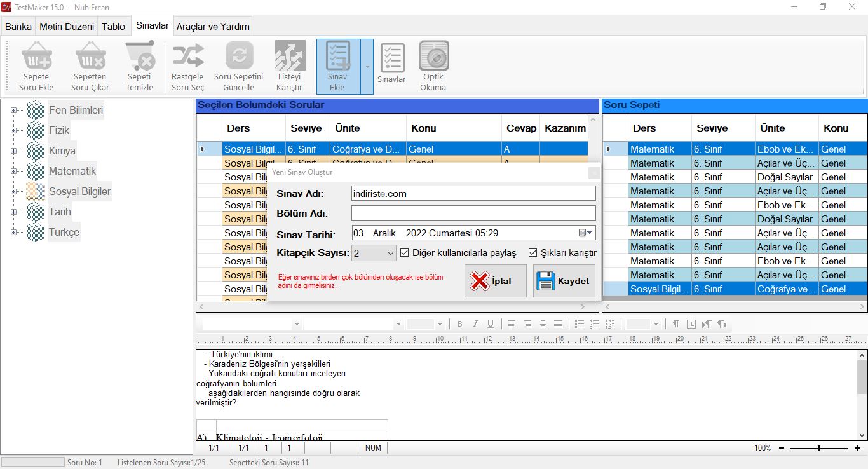Screen dimensions: 868x469
Task: Click Seviye header in Seçilen Bölümdeki Sorular
Action: (x=308, y=128)
